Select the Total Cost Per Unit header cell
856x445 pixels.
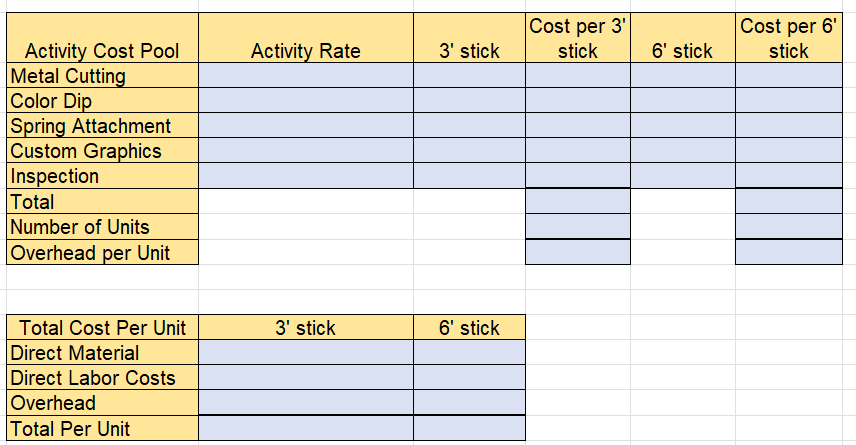point(102,327)
